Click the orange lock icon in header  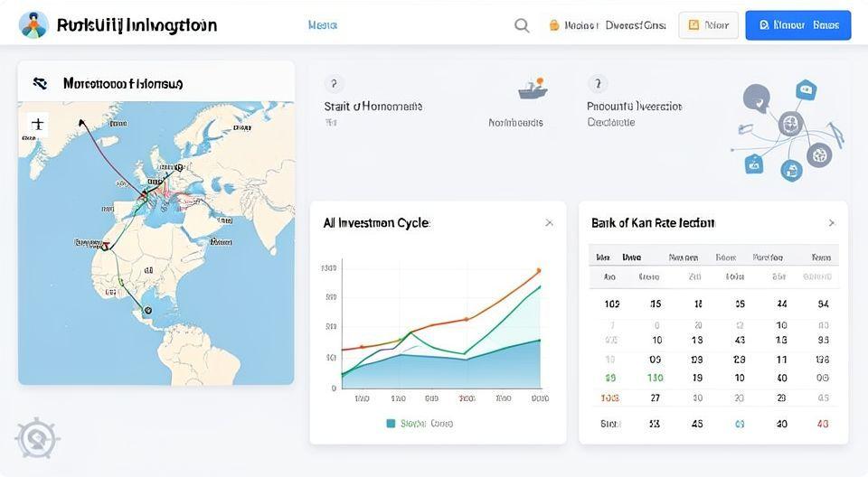tap(554, 25)
